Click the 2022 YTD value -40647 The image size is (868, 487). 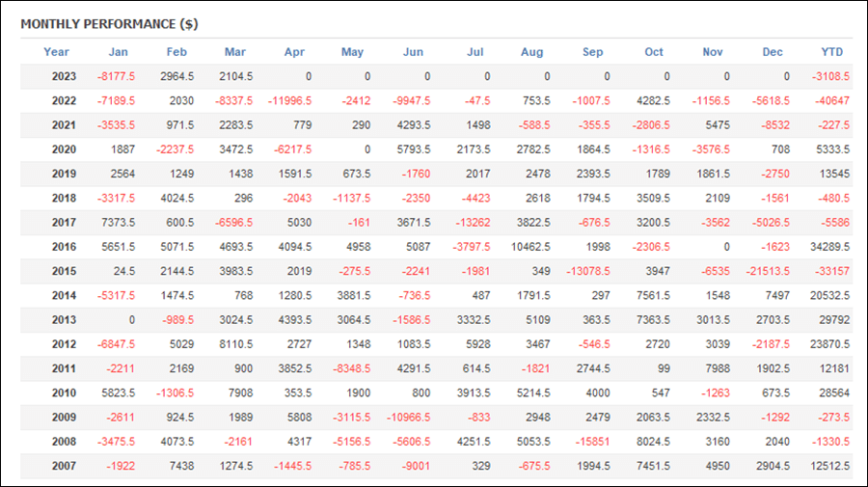pos(832,100)
